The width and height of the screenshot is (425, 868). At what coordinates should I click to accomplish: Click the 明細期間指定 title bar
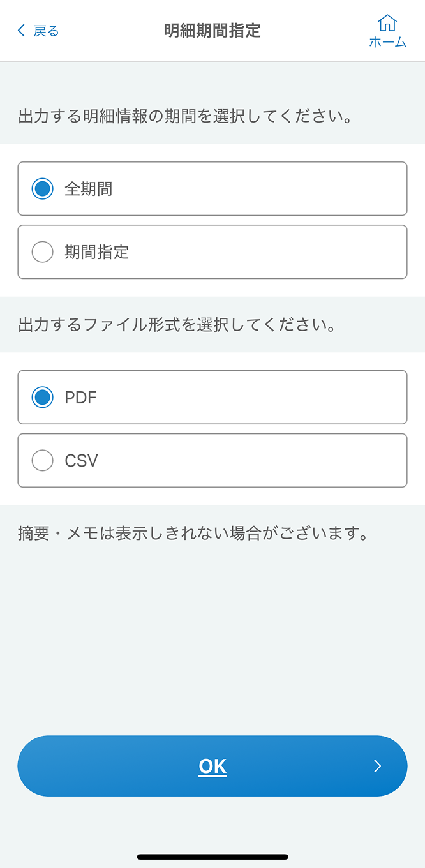tap(212, 30)
